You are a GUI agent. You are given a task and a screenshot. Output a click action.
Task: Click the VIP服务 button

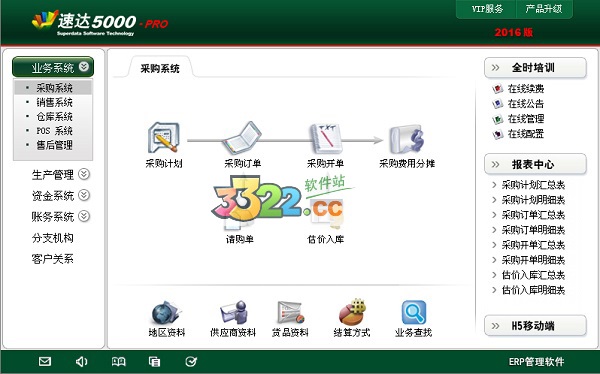(x=487, y=9)
